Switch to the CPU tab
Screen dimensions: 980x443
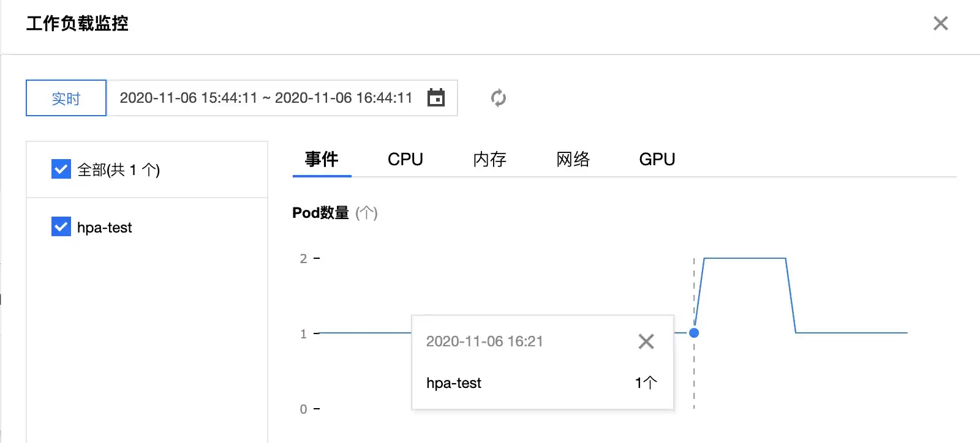(x=405, y=159)
